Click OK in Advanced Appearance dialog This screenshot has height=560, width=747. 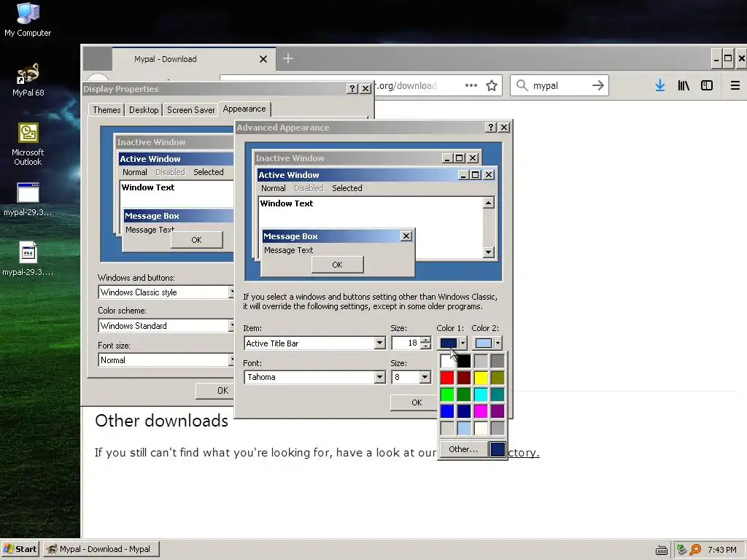(416, 402)
